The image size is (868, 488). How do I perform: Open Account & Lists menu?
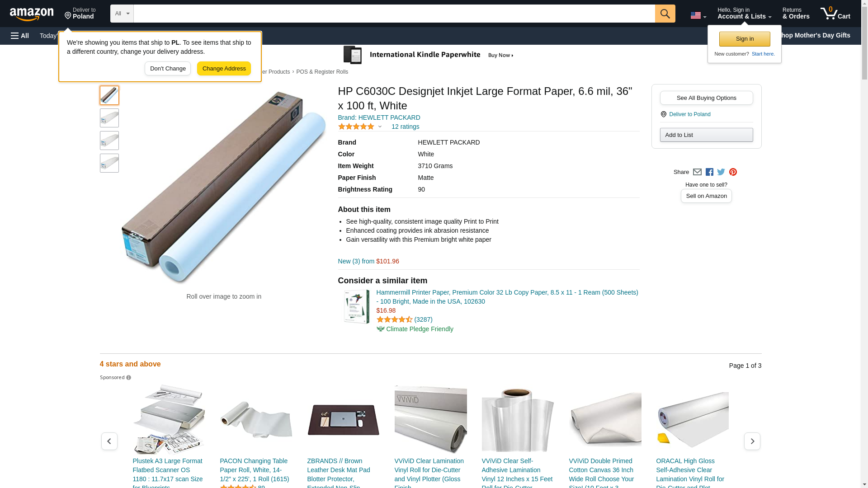point(744,14)
